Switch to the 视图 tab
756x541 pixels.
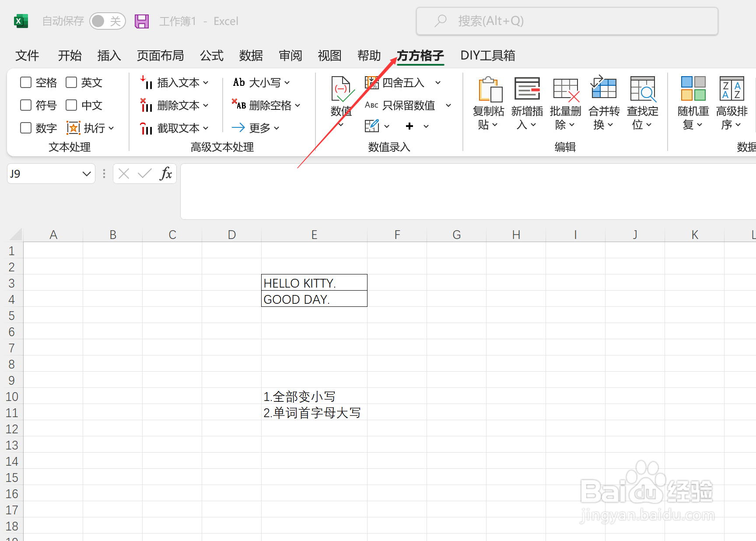coord(329,56)
